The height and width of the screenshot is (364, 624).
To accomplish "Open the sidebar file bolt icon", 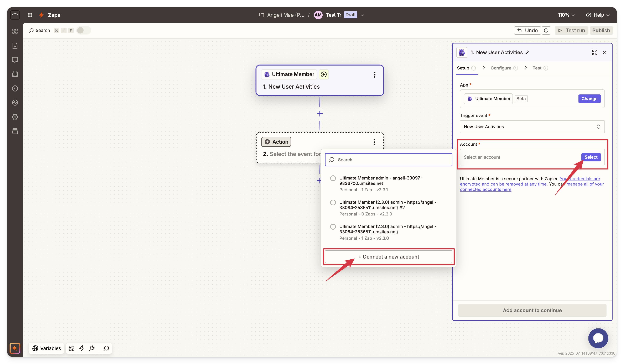I will tap(15, 46).
